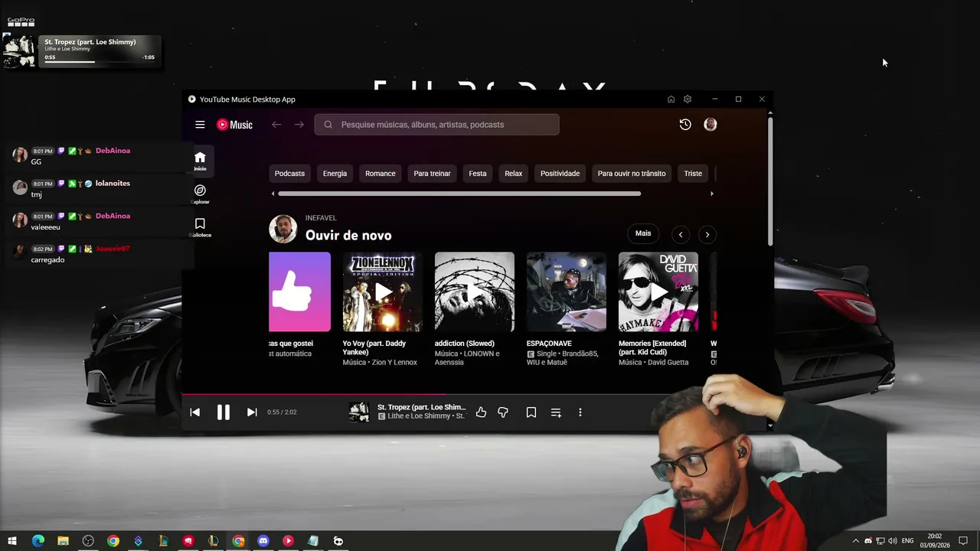The image size is (980, 551).
Task: Click the chip row scroll-right arrow
Action: point(712,194)
